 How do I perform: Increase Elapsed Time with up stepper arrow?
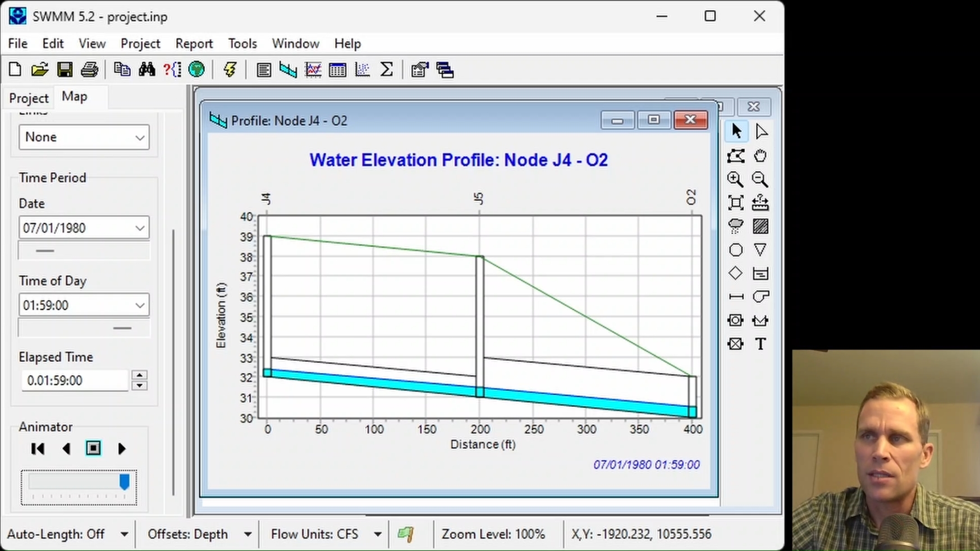pyautogui.click(x=140, y=375)
